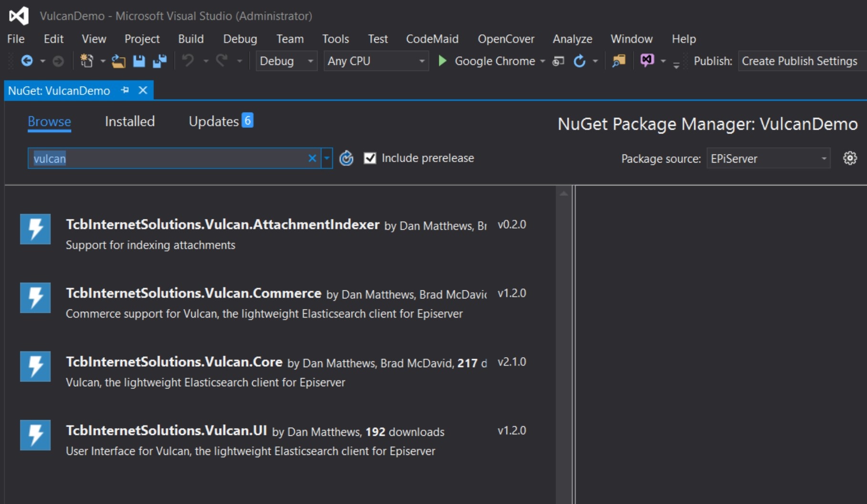Click the Vulcan.UI package icon
Viewport: 867px width, 504px height.
(35, 435)
